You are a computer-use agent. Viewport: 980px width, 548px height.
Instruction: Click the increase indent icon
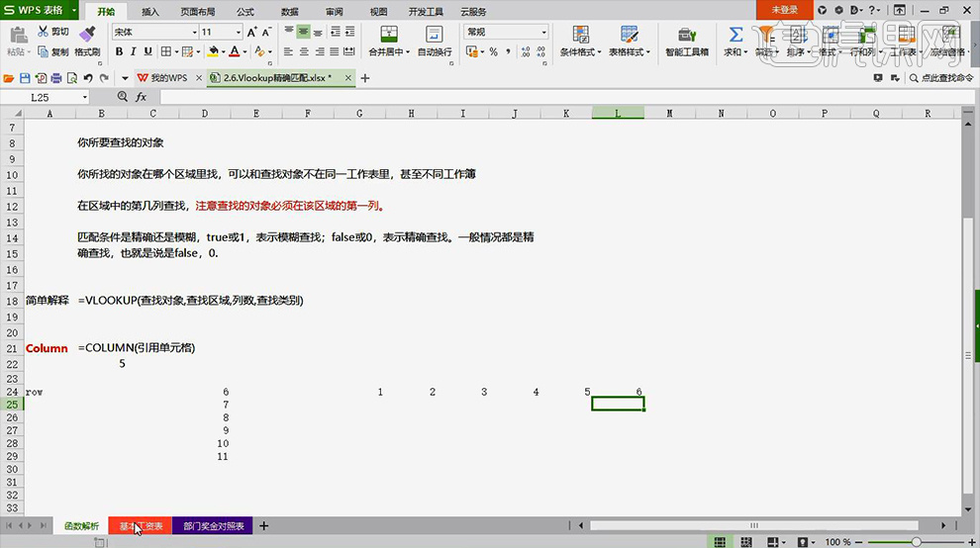tap(350, 32)
